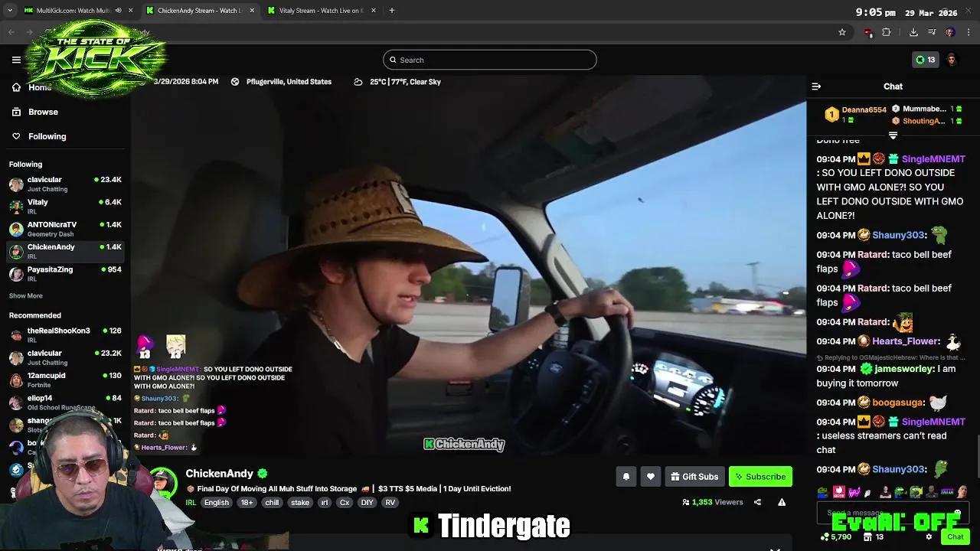Select the DIY tag
The height and width of the screenshot is (551, 980).
367,503
